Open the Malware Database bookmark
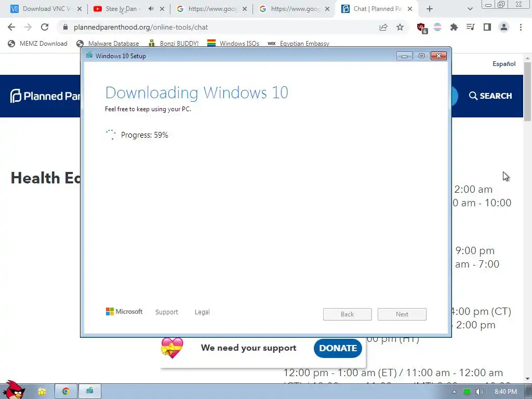Viewport: 532px width, 399px height. coord(108,44)
